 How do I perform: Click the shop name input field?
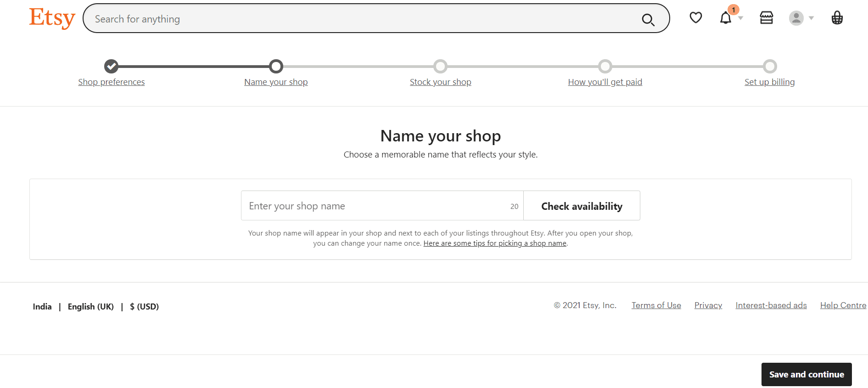coord(382,206)
